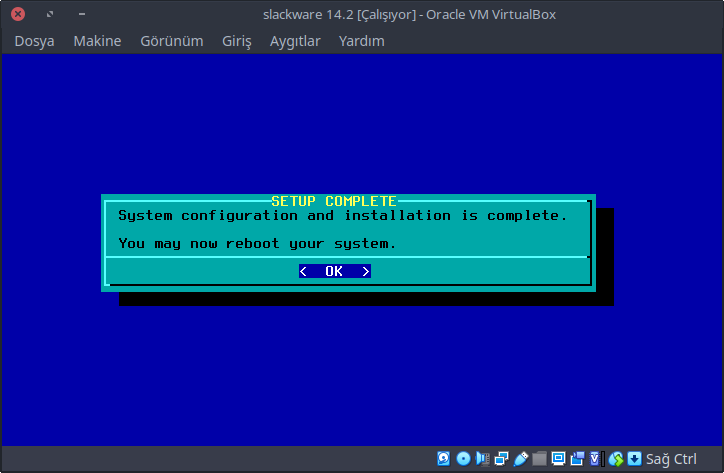Click the USB devices status icon

tap(520, 459)
